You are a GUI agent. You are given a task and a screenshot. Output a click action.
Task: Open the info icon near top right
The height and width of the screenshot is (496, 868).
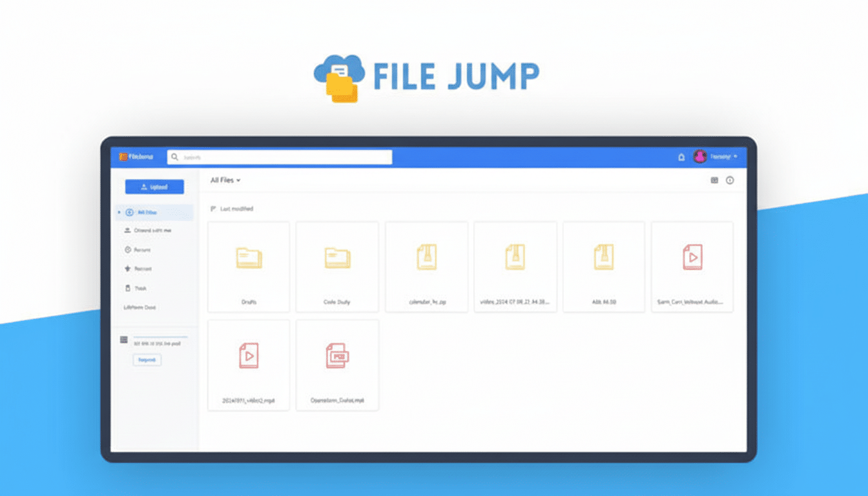(x=730, y=181)
